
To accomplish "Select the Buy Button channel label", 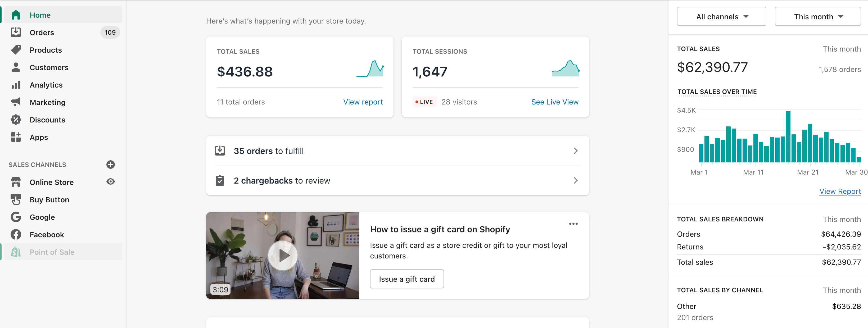I will tap(49, 200).
